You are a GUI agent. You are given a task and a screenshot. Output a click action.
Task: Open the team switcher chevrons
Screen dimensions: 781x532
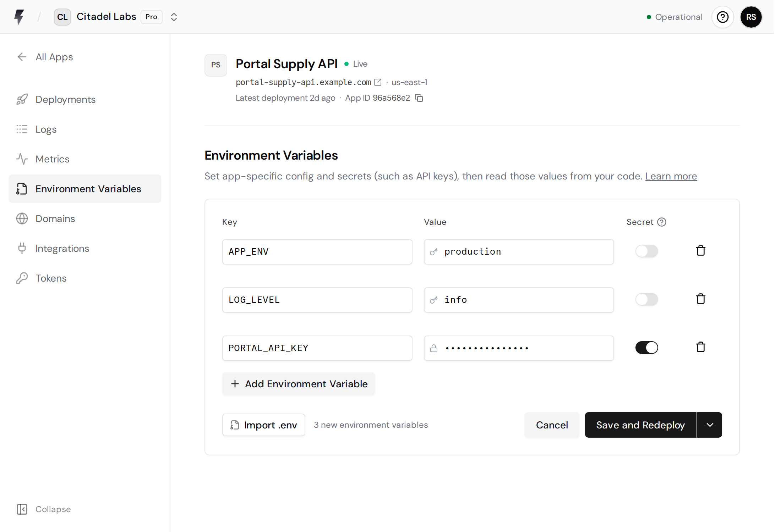[174, 17]
